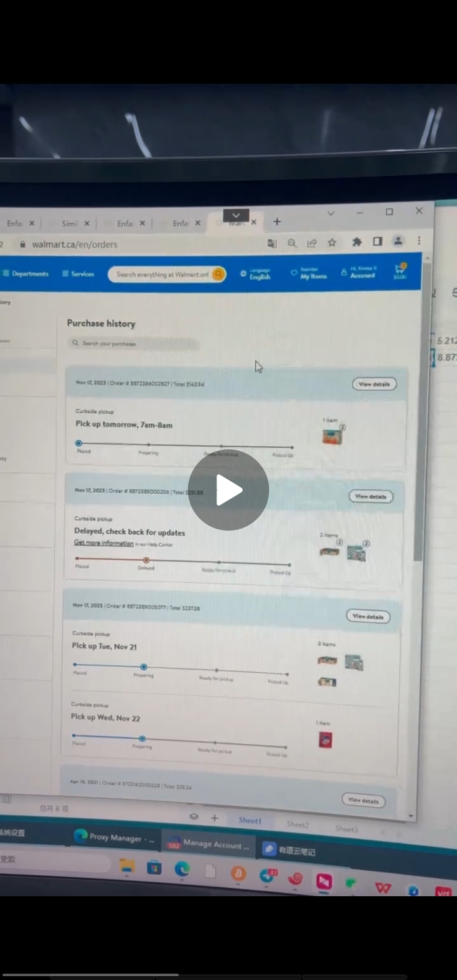Image resolution: width=457 pixels, height=980 pixels.
Task: Open the Language English selector
Action: click(x=256, y=274)
